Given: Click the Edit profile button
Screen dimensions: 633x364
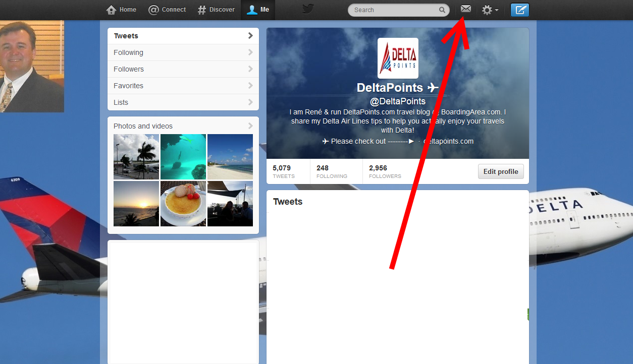Looking at the screenshot, I should pos(501,171).
